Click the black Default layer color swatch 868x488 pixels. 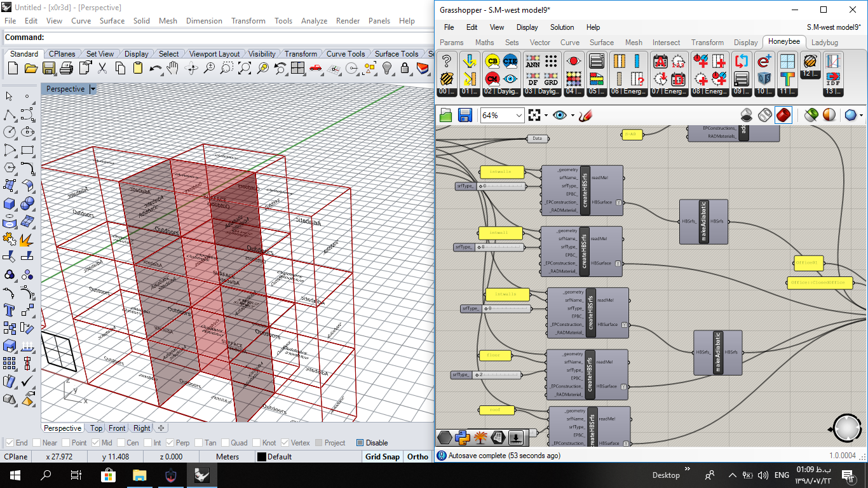[261, 457]
